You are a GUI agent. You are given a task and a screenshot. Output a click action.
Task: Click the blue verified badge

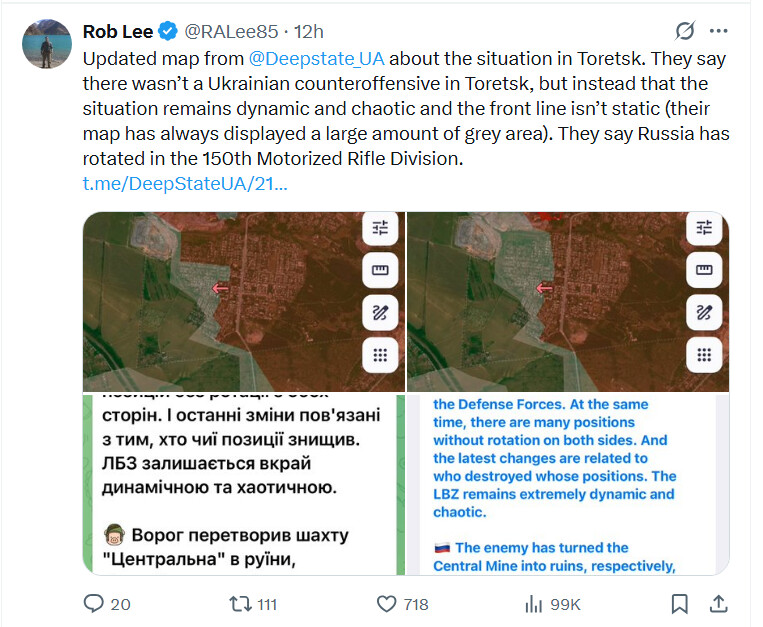pyautogui.click(x=166, y=32)
